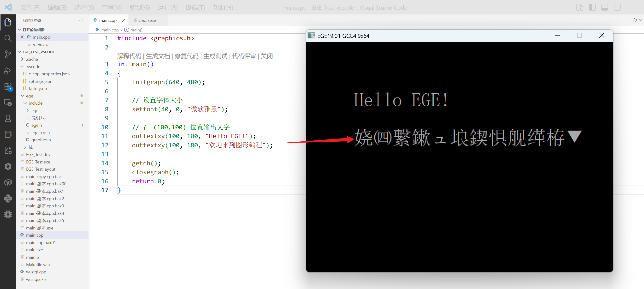The width and height of the screenshot is (644, 289).
Task: Open Remote Explorer in activity bar
Action: click(8, 102)
